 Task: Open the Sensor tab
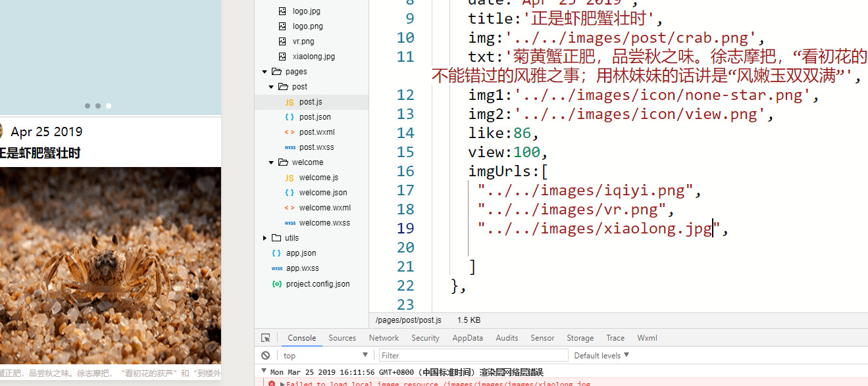[x=542, y=338]
